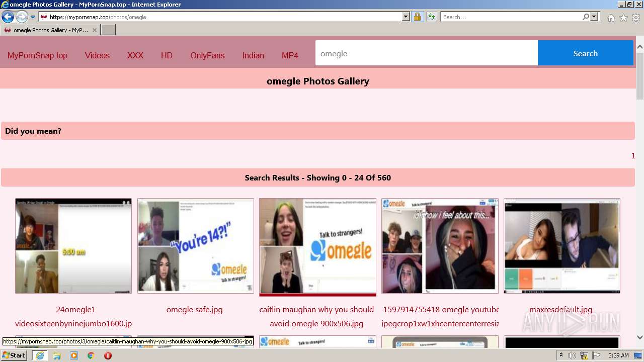This screenshot has height=362, width=644.
Task: Click the Search Results - Showing 0 - 24 Of 560 text
Action: tap(318, 177)
